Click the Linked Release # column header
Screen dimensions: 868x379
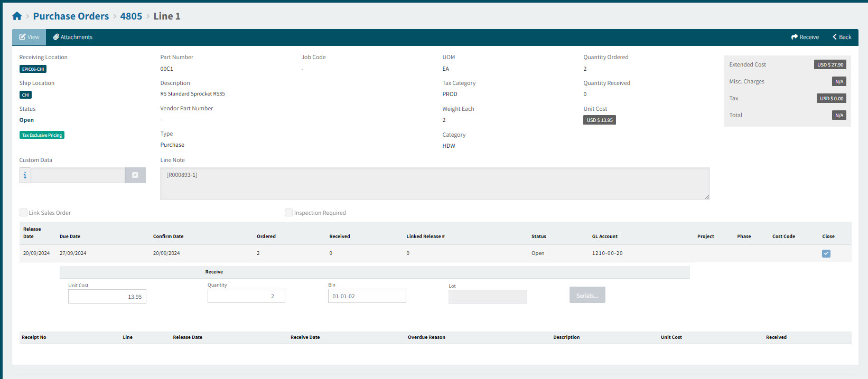pos(426,236)
